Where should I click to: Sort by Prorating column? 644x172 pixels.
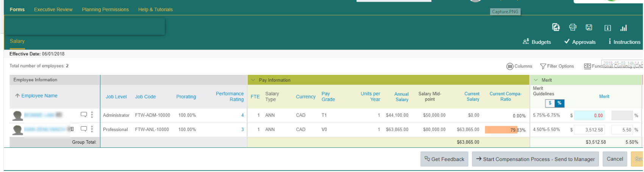click(x=186, y=97)
